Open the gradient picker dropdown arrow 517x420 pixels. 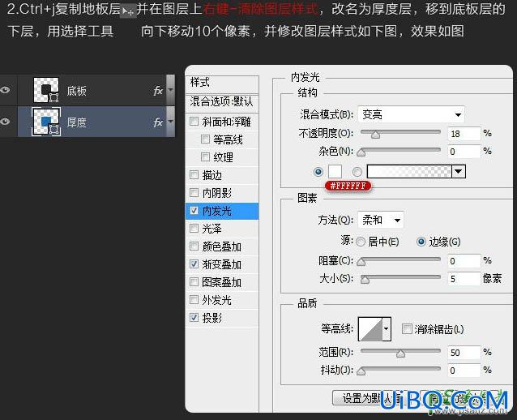click(x=459, y=172)
